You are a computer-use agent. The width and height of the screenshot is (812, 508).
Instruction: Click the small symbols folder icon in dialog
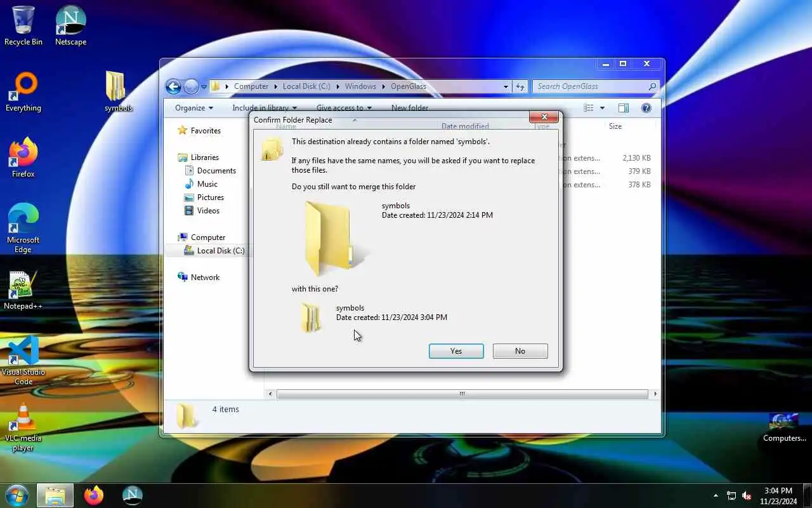tap(311, 317)
